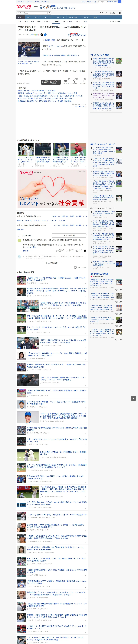The width and height of the screenshot is (138, 644).
Task: Open the エキスパート tab
Action: pyautogui.click(x=48, y=17)
